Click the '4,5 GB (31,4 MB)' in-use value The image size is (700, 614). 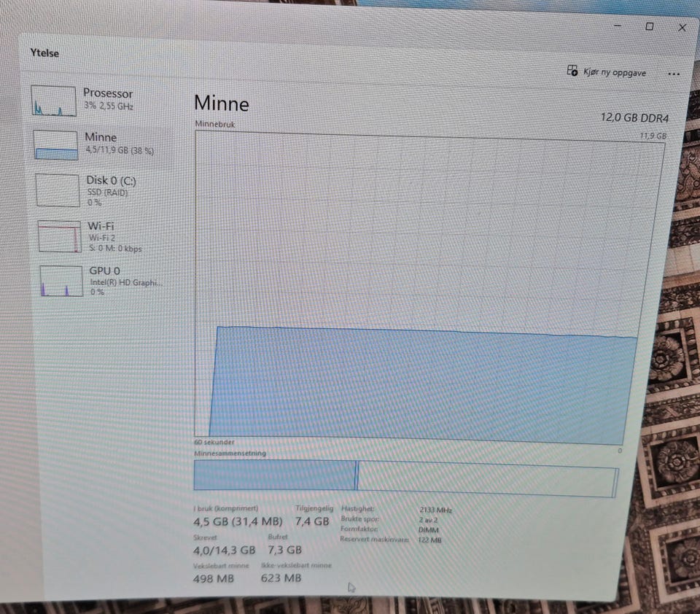[x=238, y=521]
